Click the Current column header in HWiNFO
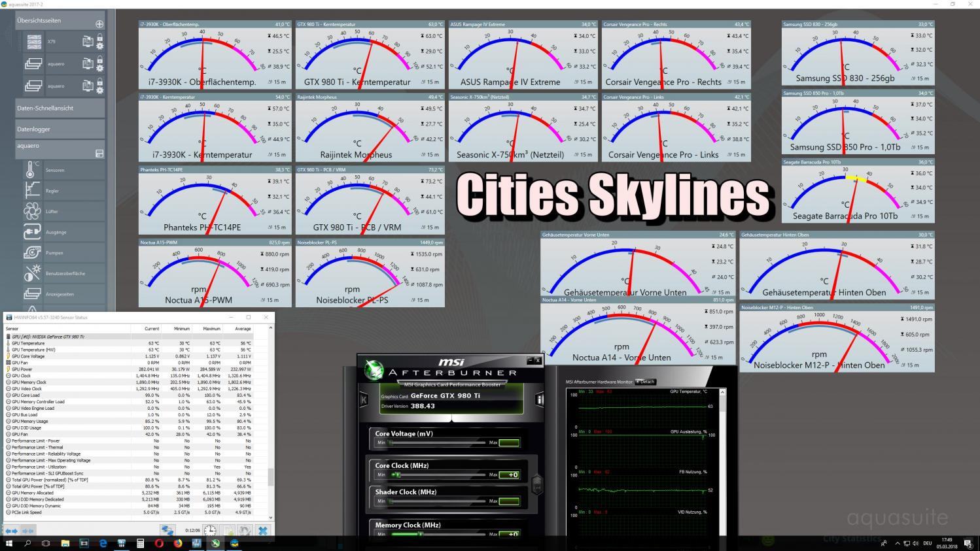Screen dimensions: 980x551 tap(145, 329)
